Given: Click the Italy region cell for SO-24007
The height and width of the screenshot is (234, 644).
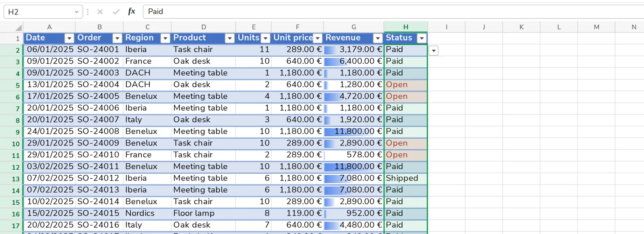Looking at the screenshot, I should click(x=147, y=120).
